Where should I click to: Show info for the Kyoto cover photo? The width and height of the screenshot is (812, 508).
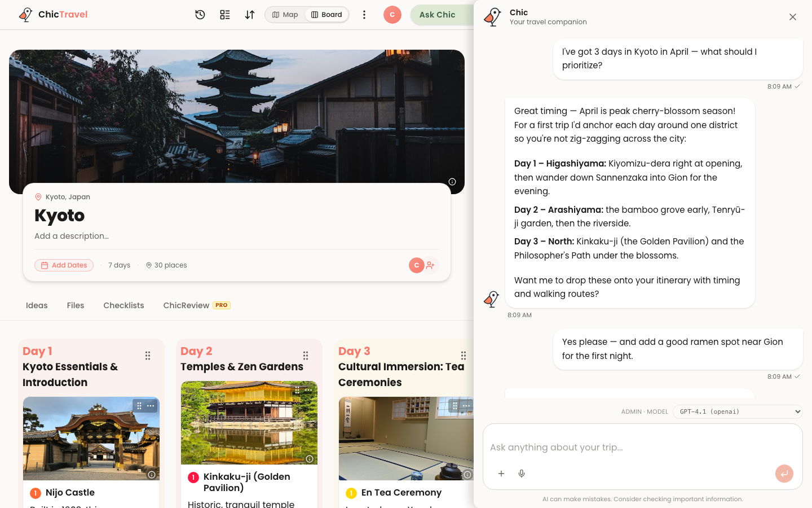point(452,182)
